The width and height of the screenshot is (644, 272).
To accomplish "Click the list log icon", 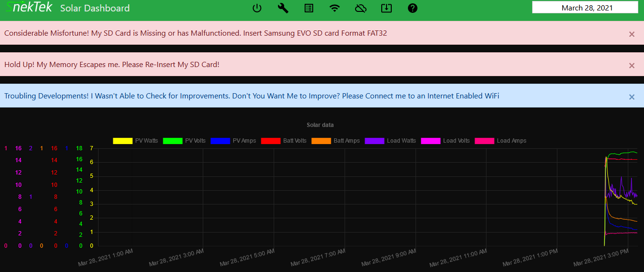I will [309, 8].
